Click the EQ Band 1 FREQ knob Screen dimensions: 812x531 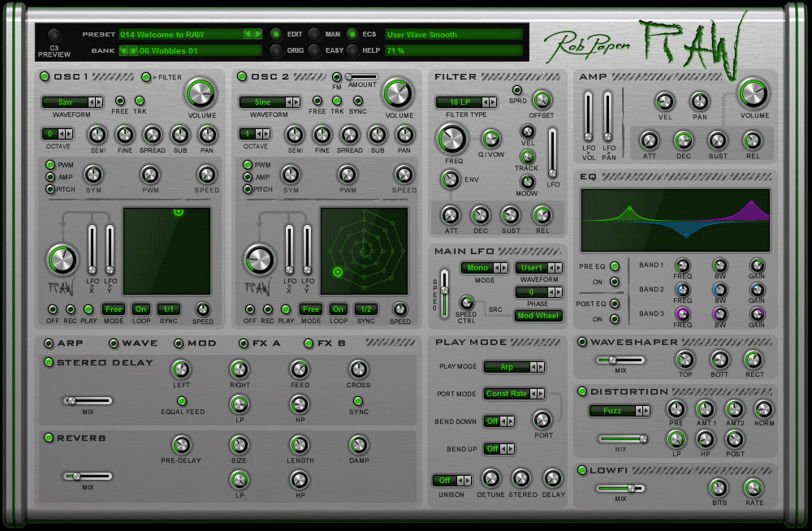(683, 265)
